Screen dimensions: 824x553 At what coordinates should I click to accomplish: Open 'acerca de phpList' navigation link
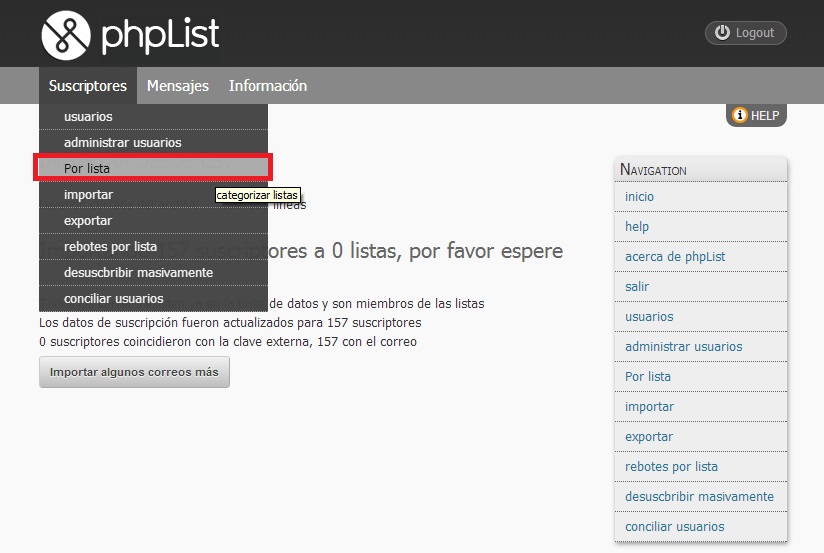click(x=674, y=257)
